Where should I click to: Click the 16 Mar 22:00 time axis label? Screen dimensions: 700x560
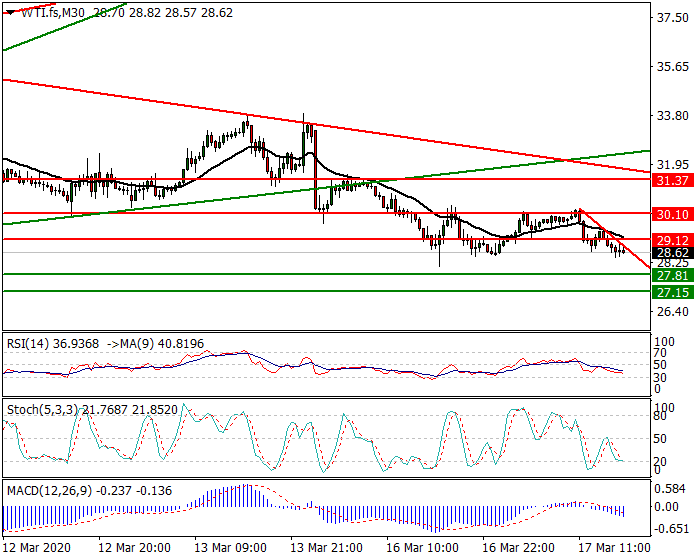coord(518,547)
